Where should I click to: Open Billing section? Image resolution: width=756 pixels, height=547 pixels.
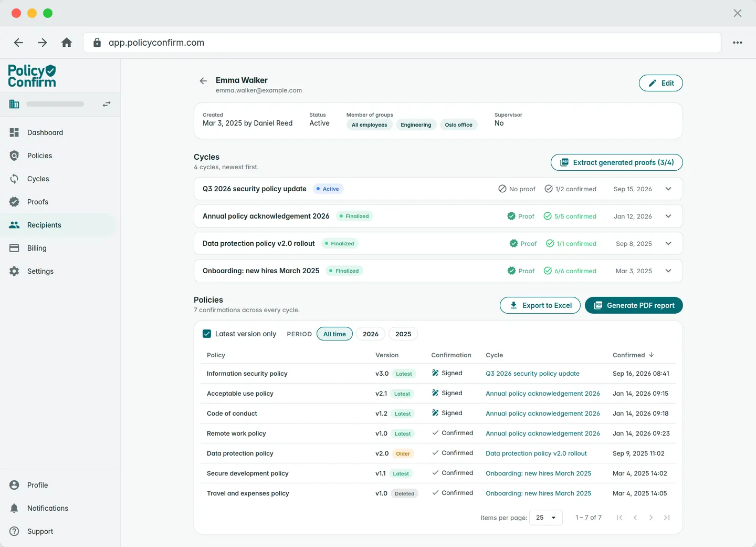click(x=58, y=248)
